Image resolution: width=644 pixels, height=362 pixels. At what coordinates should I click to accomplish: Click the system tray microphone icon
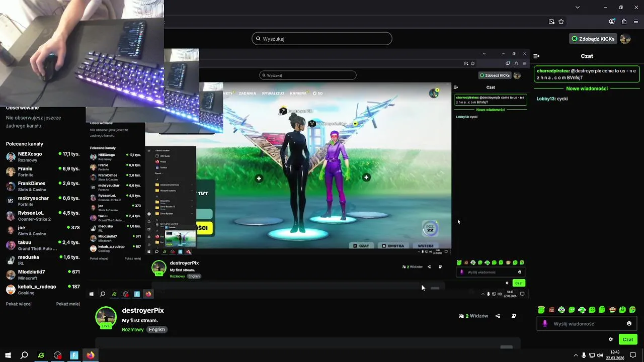[584, 355]
